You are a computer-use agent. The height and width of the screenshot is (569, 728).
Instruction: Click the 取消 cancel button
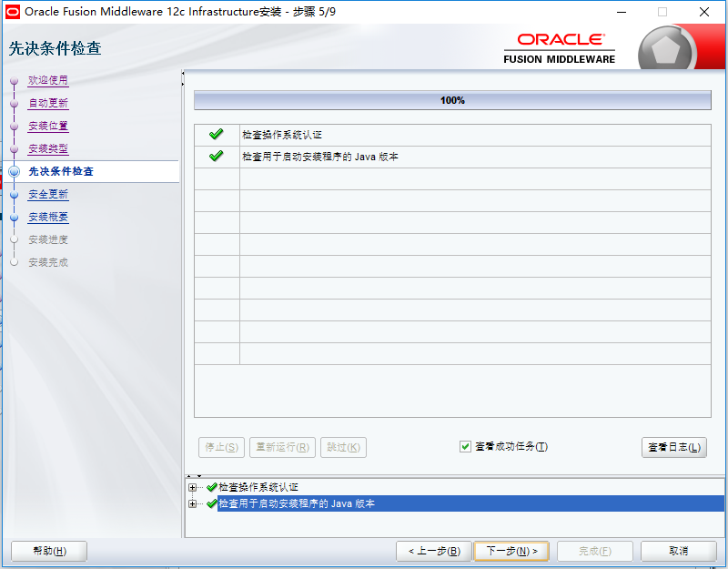point(678,552)
